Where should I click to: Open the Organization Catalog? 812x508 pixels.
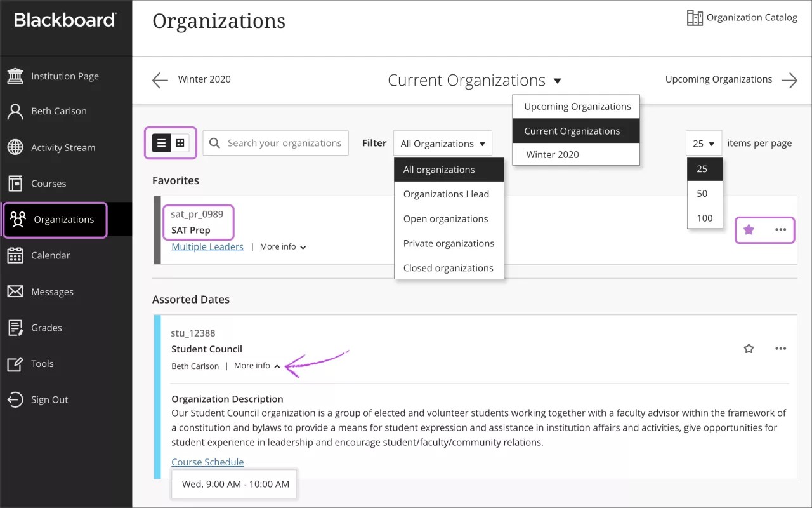click(742, 17)
